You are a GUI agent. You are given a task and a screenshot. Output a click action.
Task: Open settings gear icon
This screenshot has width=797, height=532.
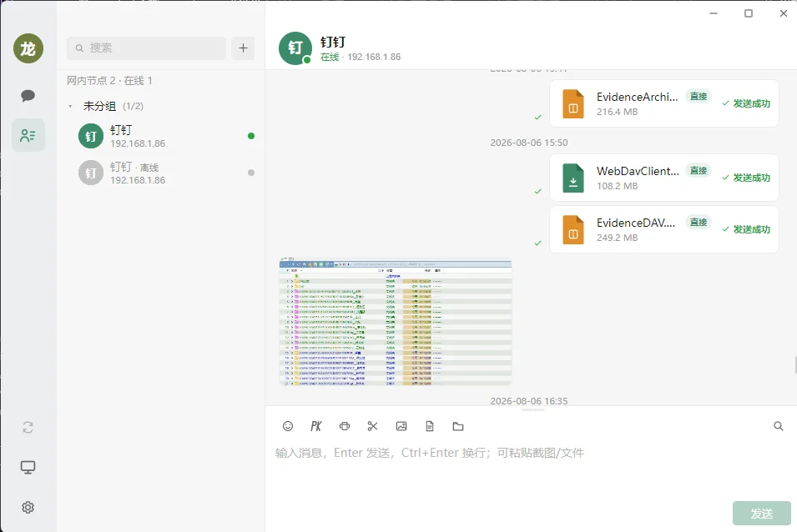[x=28, y=507]
